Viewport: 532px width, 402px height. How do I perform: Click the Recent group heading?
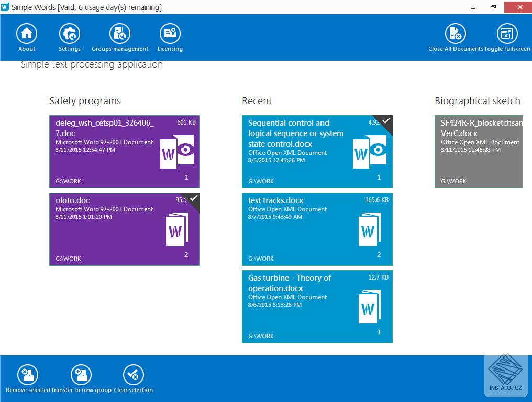tap(257, 100)
